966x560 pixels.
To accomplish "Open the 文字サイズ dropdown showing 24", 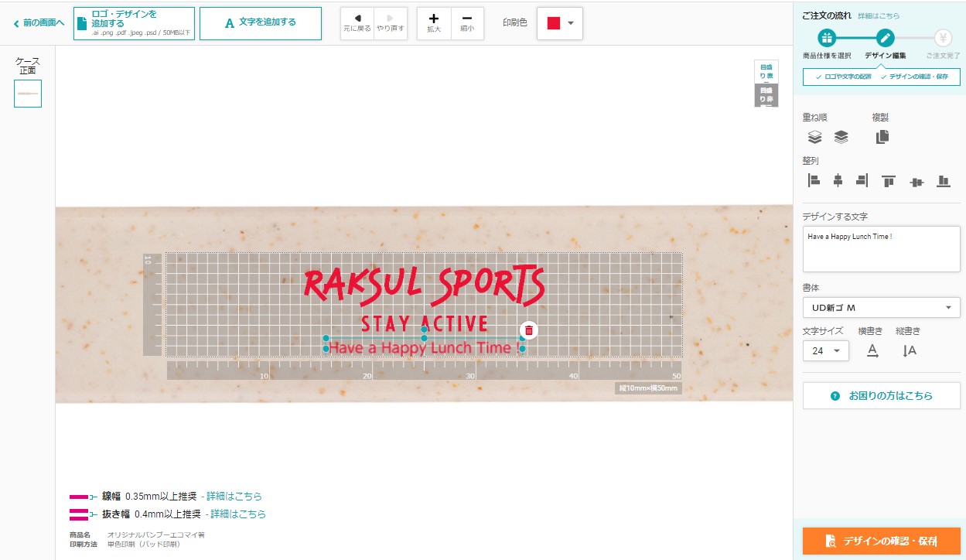I will point(826,350).
